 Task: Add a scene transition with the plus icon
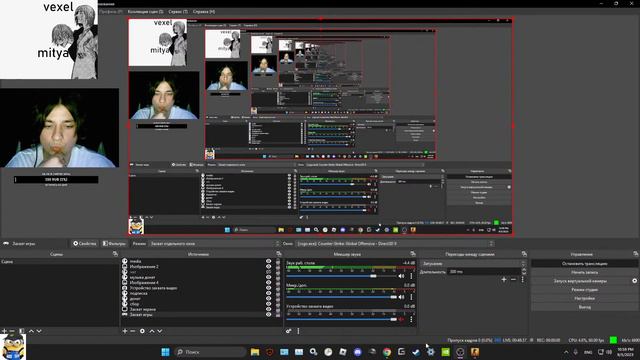504,280
